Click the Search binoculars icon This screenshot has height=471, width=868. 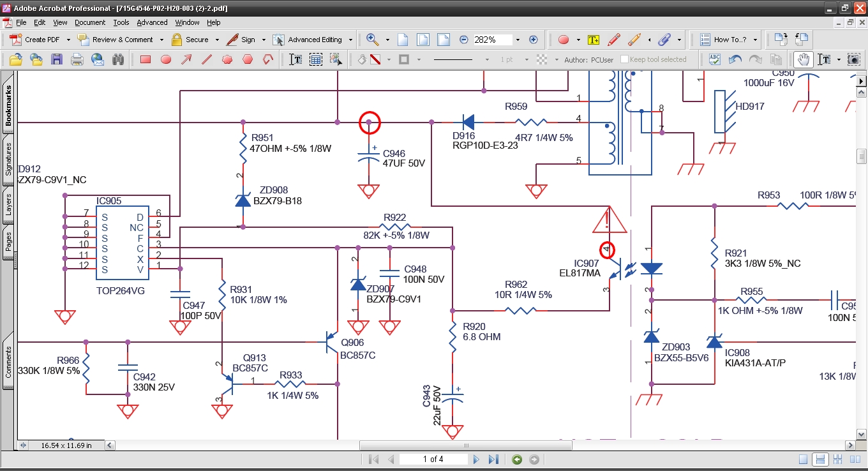118,59
